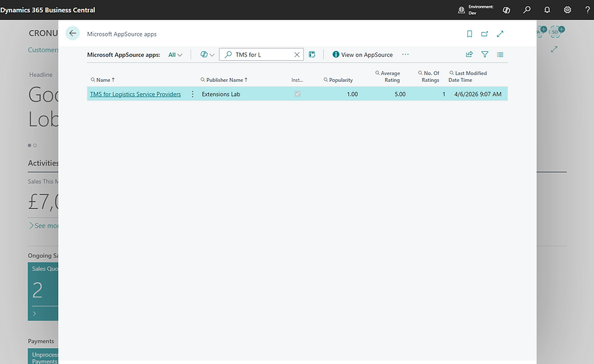Open the Settings gear
Viewport: 594px width, 364px height.
[x=567, y=10]
